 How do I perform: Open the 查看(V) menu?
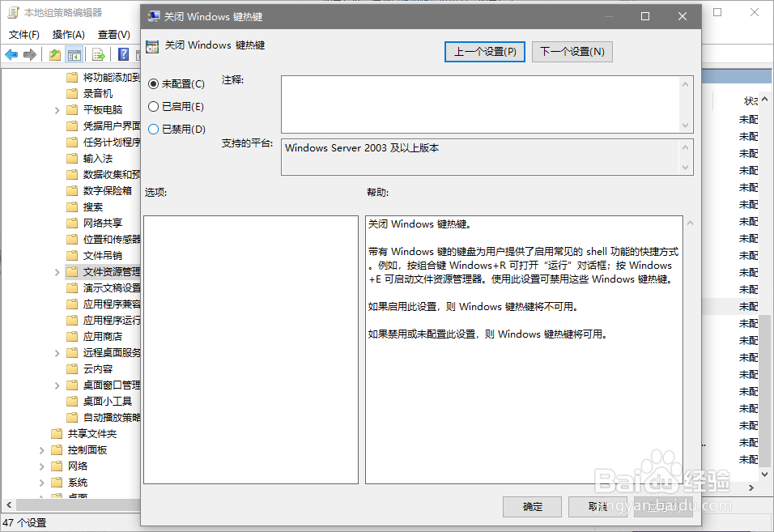pyautogui.click(x=114, y=35)
